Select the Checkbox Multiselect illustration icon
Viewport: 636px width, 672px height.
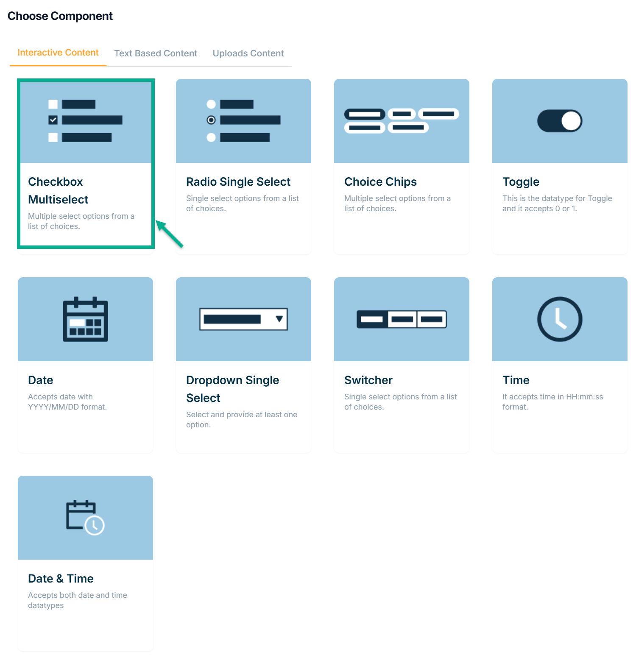click(85, 121)
